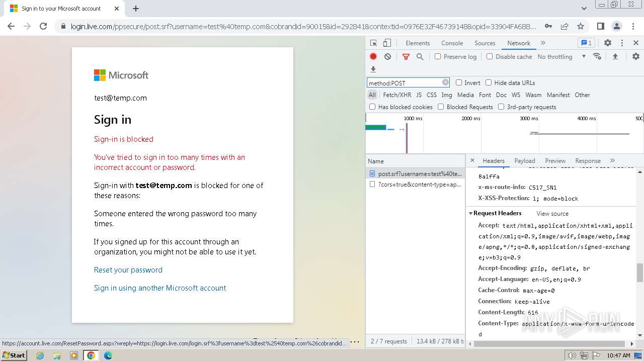Viewport: 644px width, 362px height.
Task: Click the browser address bar URL
Action: (303, 26)
